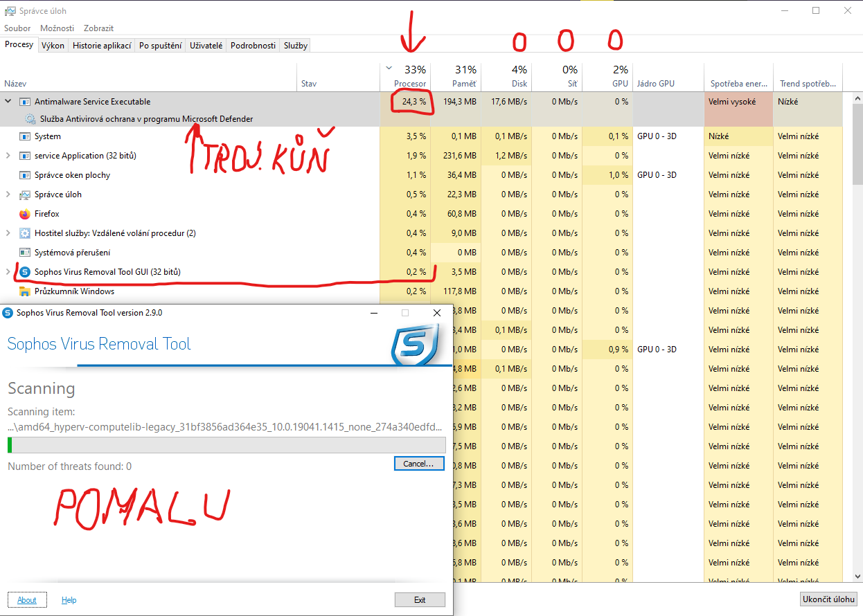Expand the Sophos Virus Removal Tool GUI row

click(x=8, y=272)
